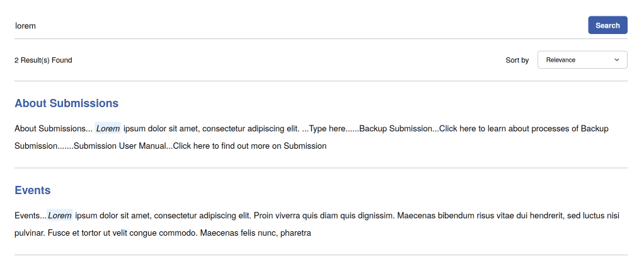Open the Events result title
This screenshot has height=271, width=644.
(x=33, y=190)
